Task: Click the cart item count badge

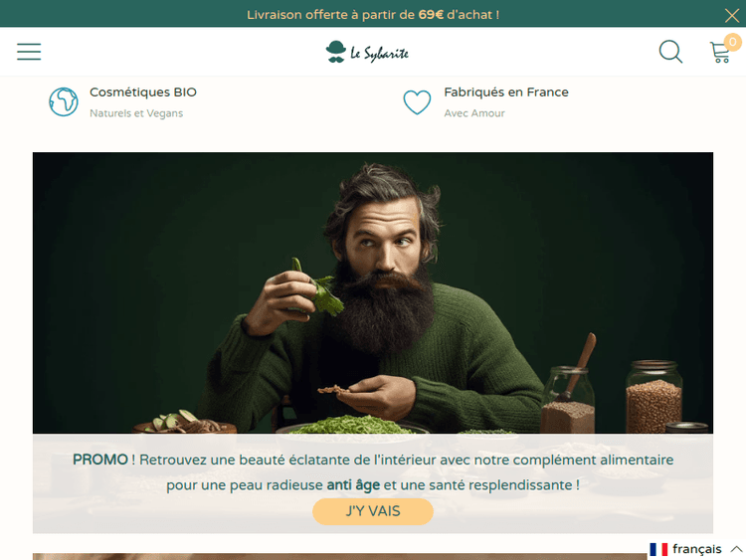Action: (733, 42)
